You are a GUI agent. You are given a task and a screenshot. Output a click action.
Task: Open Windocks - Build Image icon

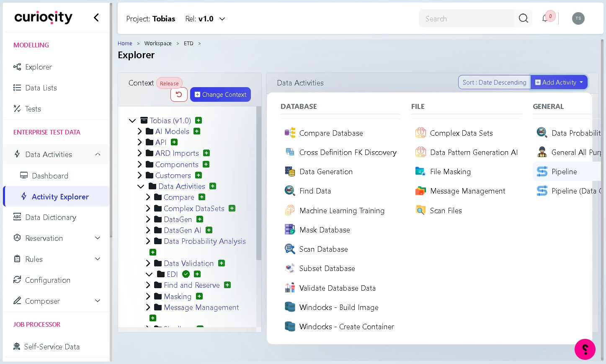[x=290, y=307]
